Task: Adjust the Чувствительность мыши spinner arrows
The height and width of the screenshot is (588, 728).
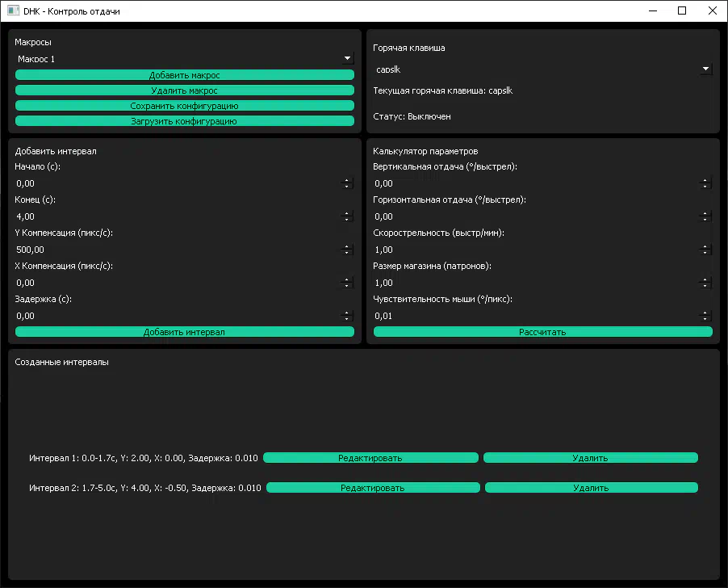Action: click(x=705, y=316)
